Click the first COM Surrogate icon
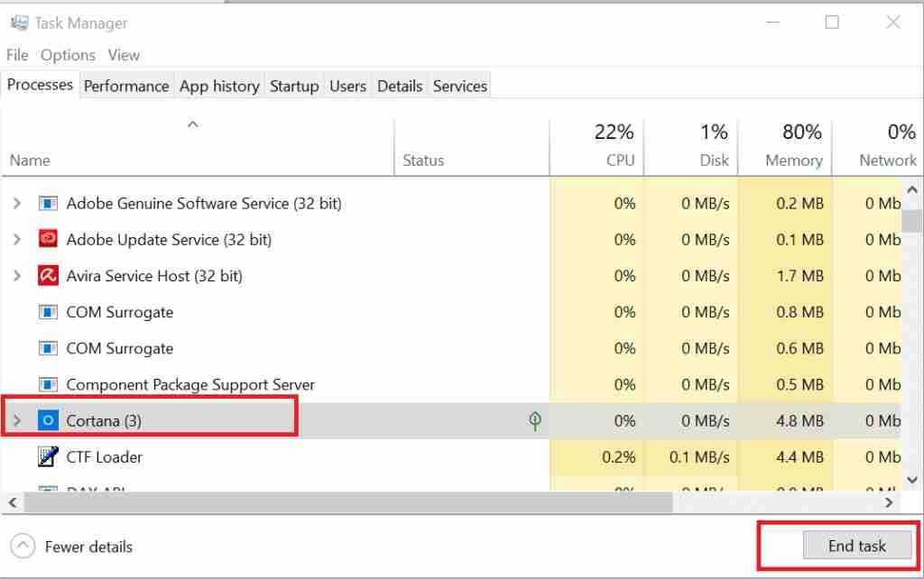The height and width of the screenshot is (579, 924). [x=48, y=311]
